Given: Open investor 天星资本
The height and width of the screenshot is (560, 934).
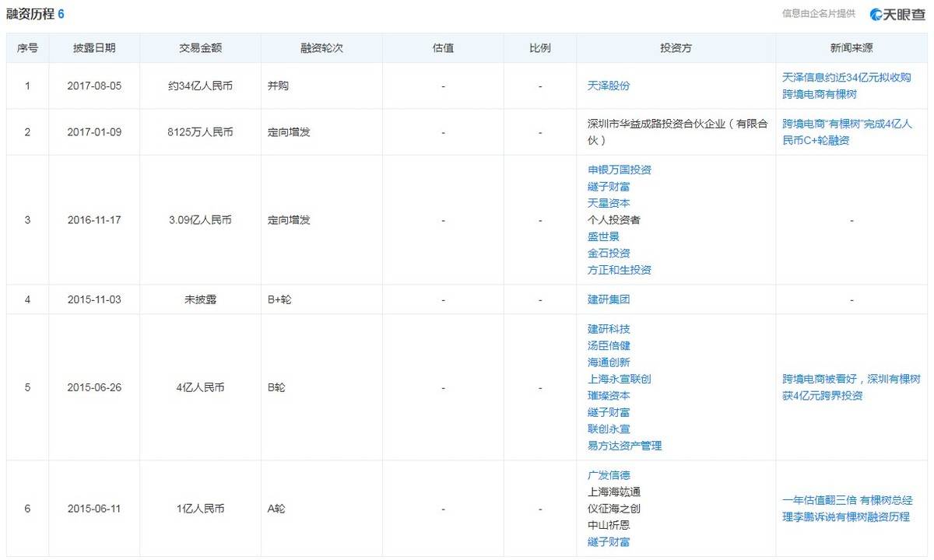Looking at the screenshot, I should (x=609, y=203).
